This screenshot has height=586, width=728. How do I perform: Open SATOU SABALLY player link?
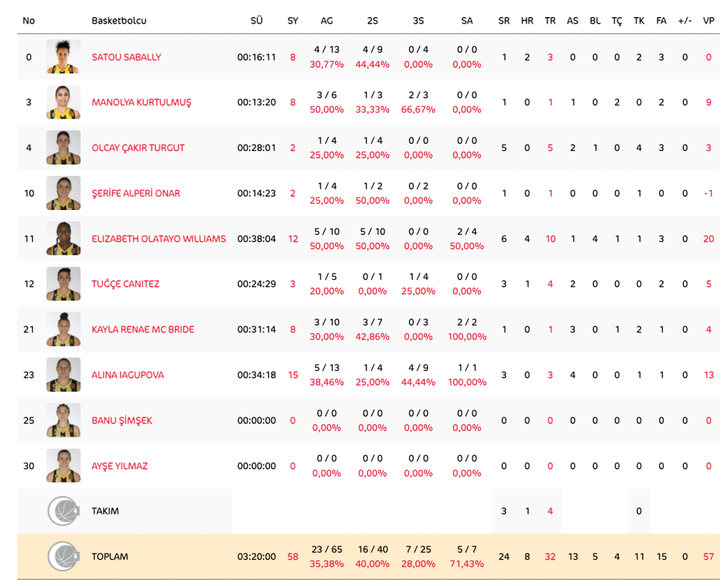pos(127,57)
